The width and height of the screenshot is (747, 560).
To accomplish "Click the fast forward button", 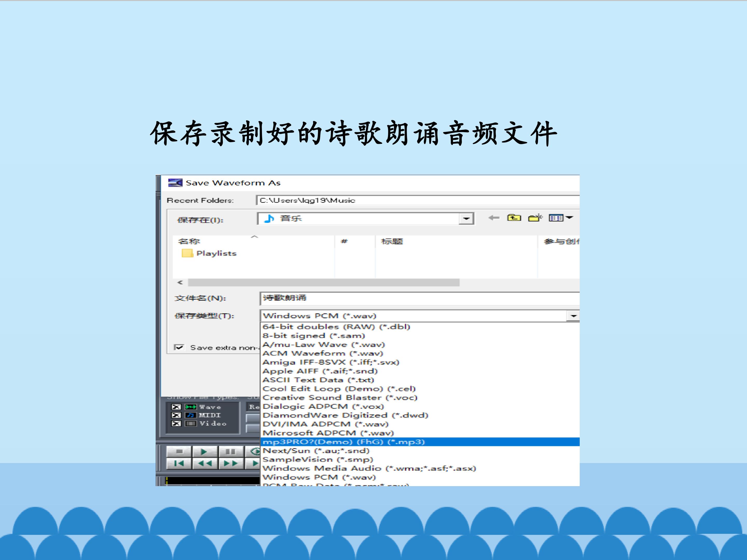I will (x=231, y=464).
